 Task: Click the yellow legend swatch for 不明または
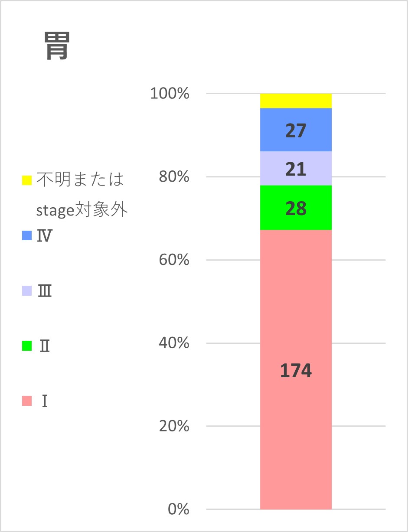pyautogui.click(x=27, y=180)
